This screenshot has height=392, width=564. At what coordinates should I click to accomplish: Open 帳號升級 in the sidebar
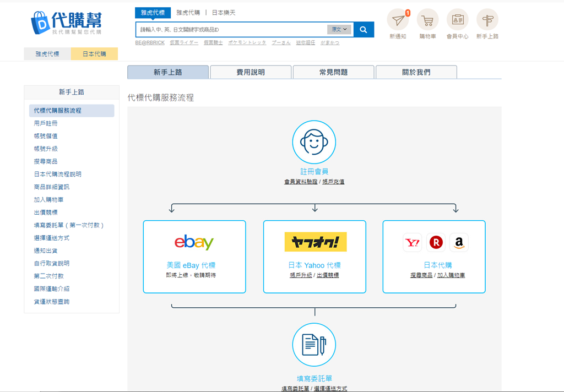pyautogui.click(x=46, y=149)
